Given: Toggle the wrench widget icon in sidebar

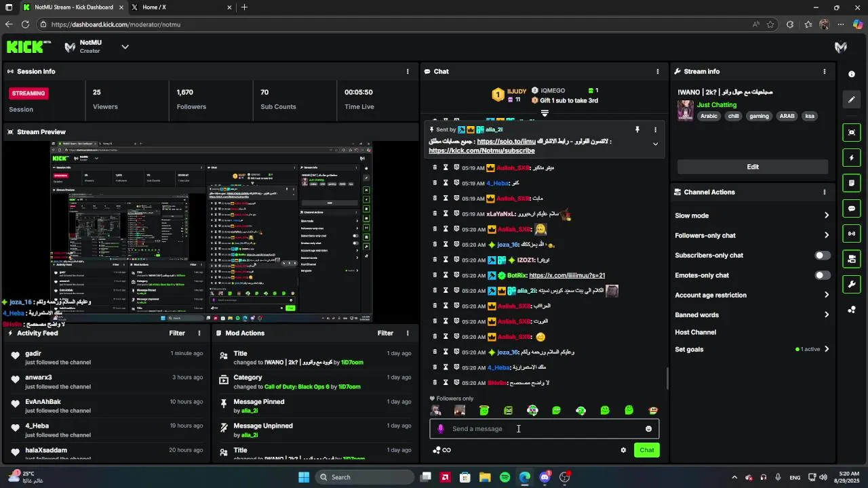Looking at the screenshot, I should pos(852,284).
